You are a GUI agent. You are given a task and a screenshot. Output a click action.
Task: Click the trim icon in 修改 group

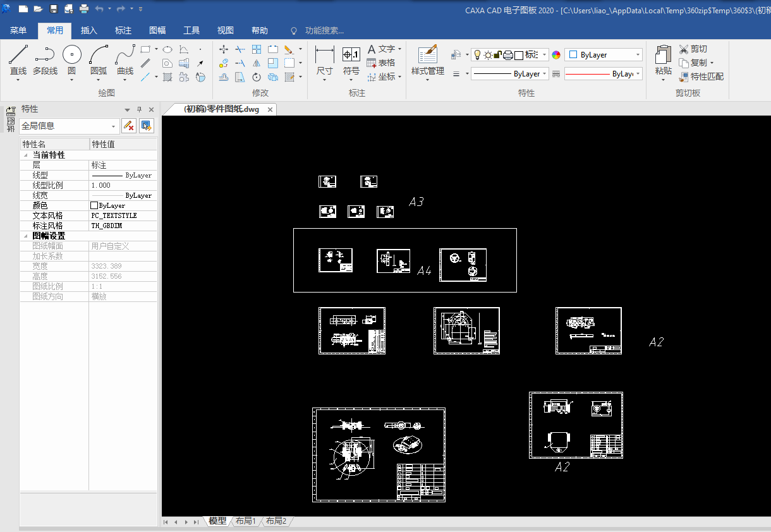tap(240, 49)
